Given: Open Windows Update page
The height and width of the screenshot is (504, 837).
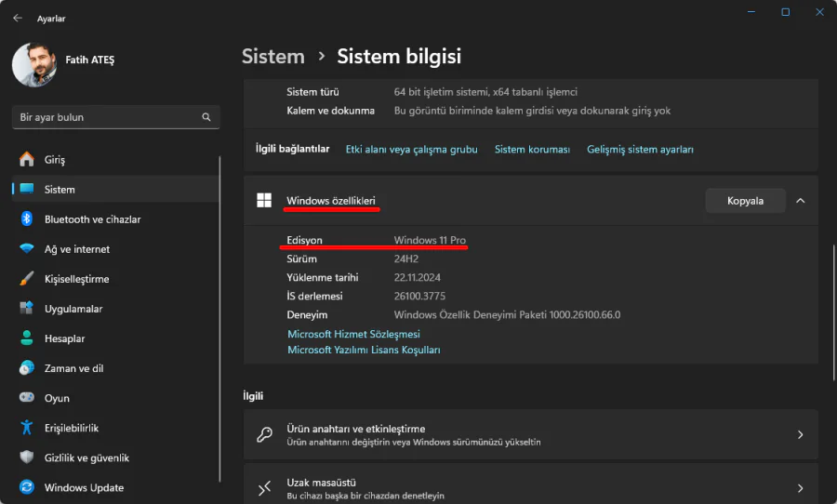Looking at the screenshot, I should tap(114, 488).
